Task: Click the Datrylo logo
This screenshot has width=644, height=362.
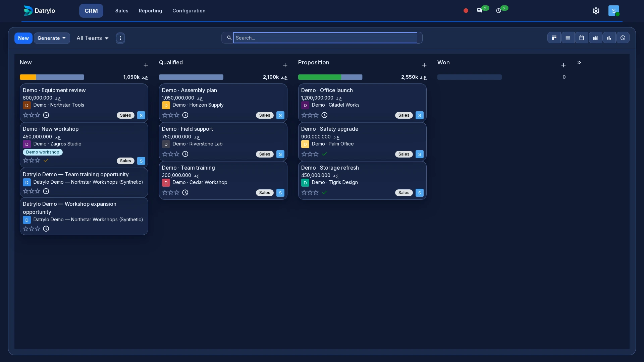Action: coord(40,11)
